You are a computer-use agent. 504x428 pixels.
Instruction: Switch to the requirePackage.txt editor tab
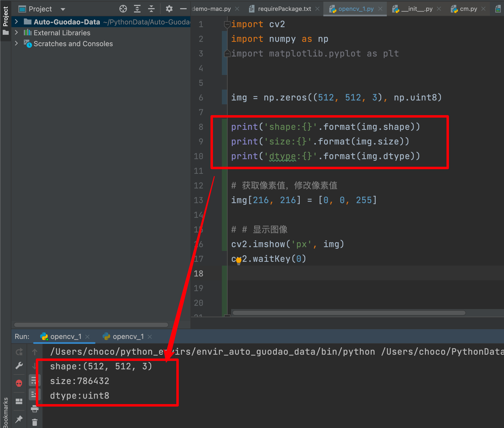[284, 9]
